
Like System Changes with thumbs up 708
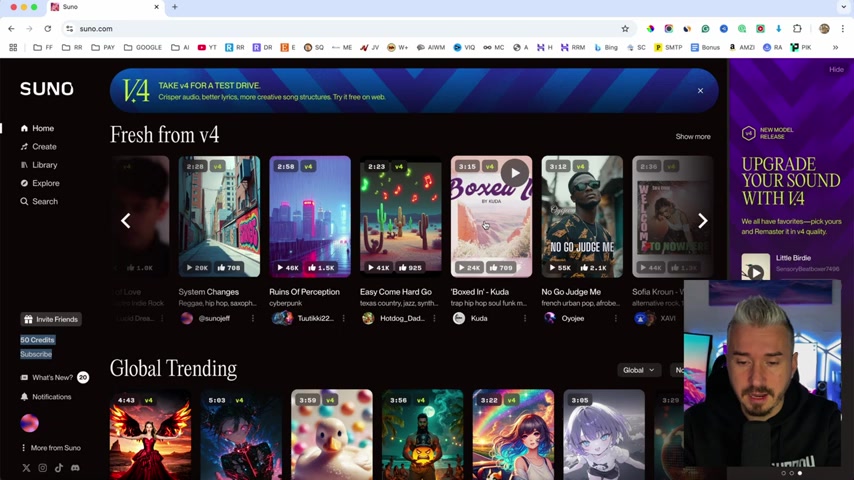(229, 268)
